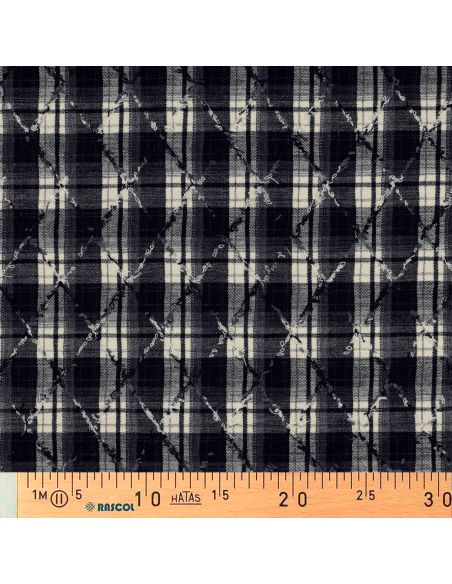Click the blank white area below ruler

pyautogui.click(x=226, y=550)
